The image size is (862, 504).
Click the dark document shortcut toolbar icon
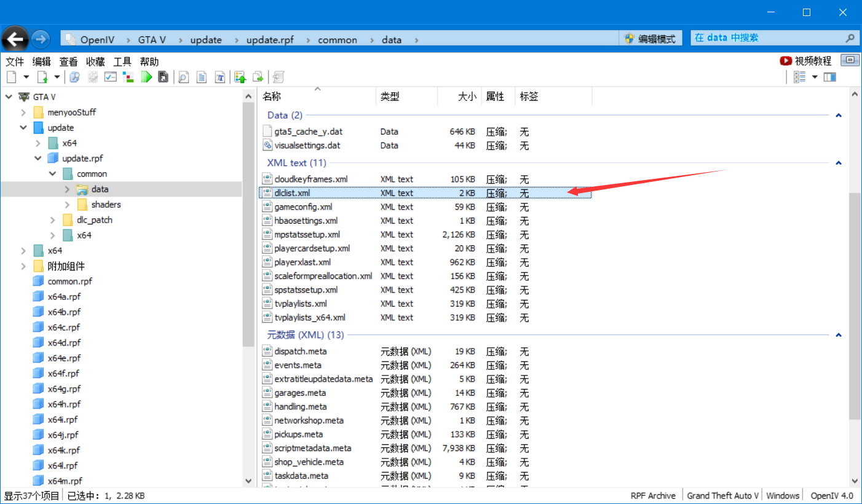[x=163, y=77]
